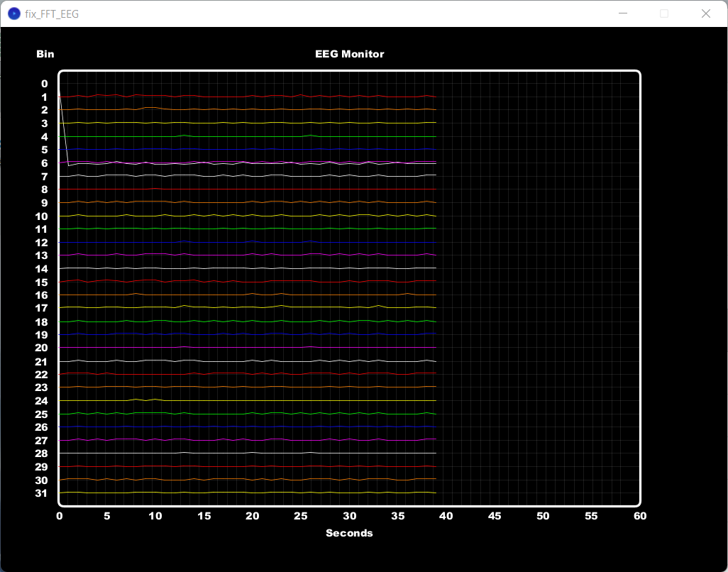The image size is (728, 572).
Task: Click the disabled maximize window button
Action: click(664, 13)
